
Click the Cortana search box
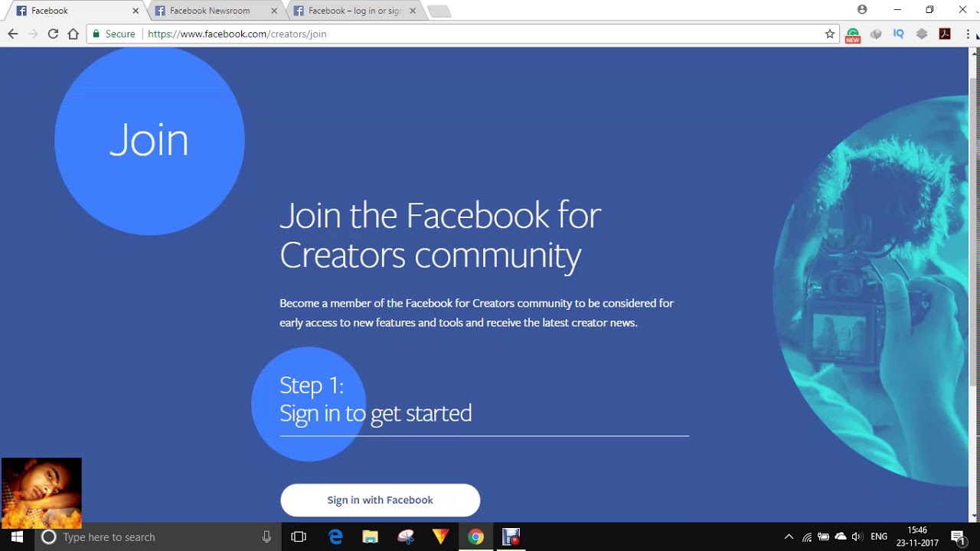click(x=157, y=536)
